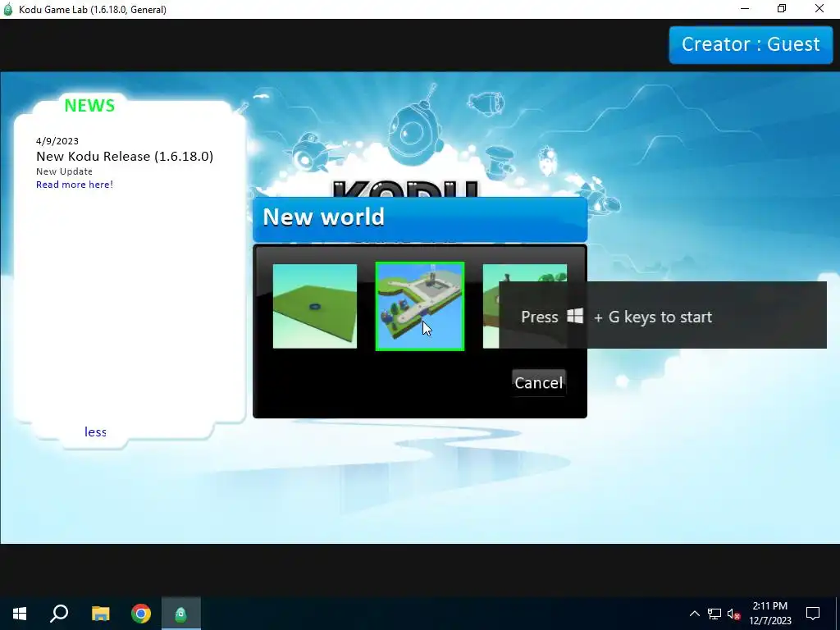This screenshot has height=630, width=840.
Task: Click the Press Win + G keys overlay
Action: [663, 315]
